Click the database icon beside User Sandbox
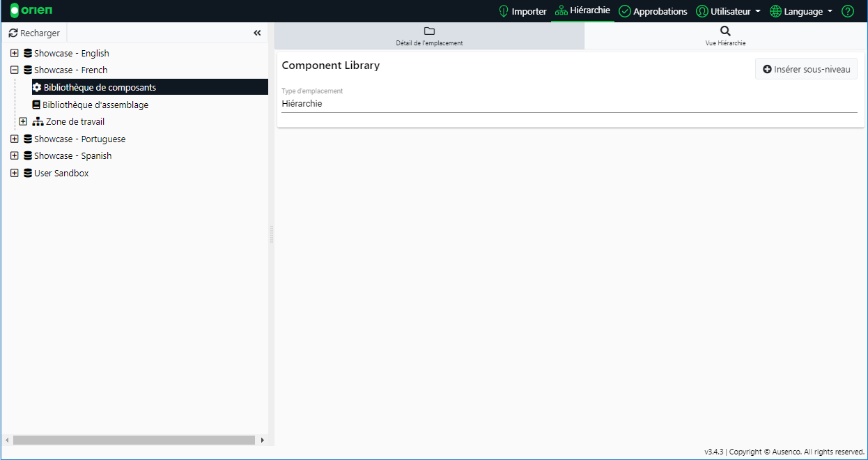 (28, 174)
